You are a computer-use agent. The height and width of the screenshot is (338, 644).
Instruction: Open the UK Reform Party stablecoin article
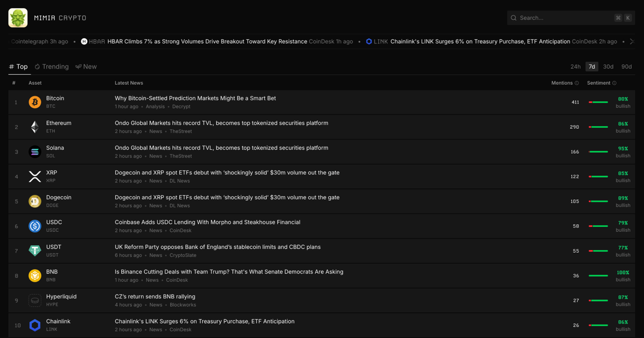[x=218, y=247]
